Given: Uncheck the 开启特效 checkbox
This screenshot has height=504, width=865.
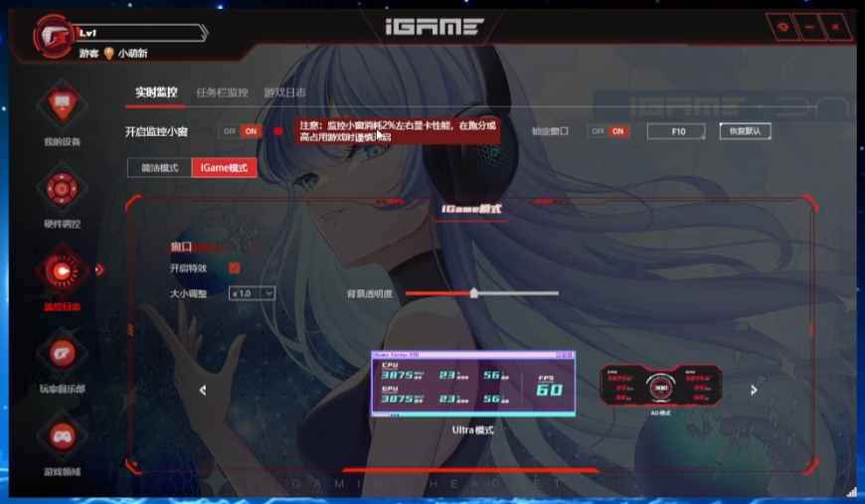Looking at the screenshot, I should (x=235, y=268).
